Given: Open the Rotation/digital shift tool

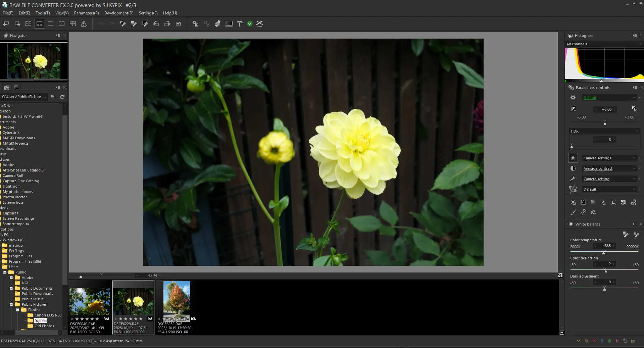Looking at the screenshot, I should pos(624,203).
